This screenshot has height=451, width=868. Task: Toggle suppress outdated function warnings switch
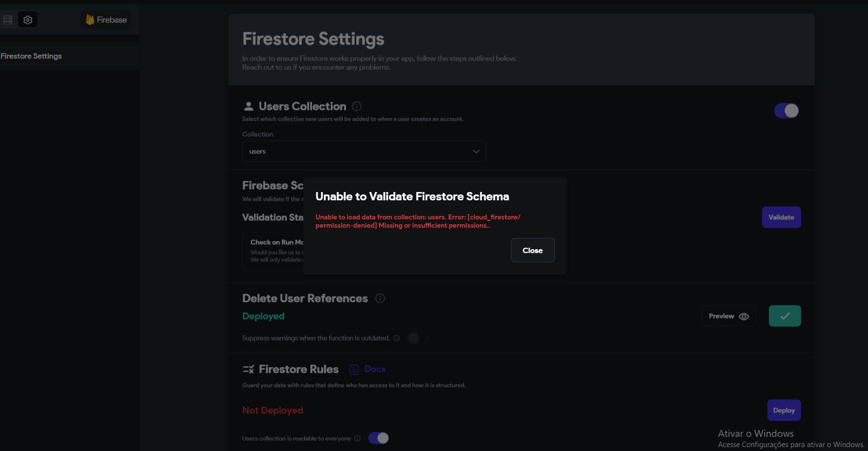417,338
